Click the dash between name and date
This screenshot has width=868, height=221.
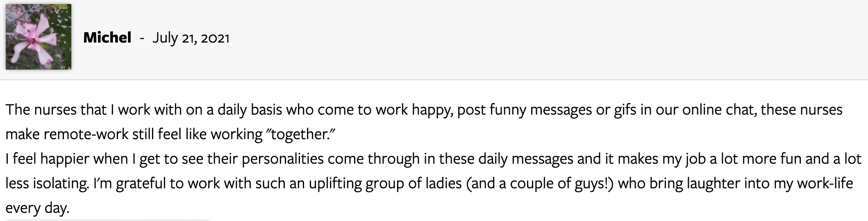[142, 38]
